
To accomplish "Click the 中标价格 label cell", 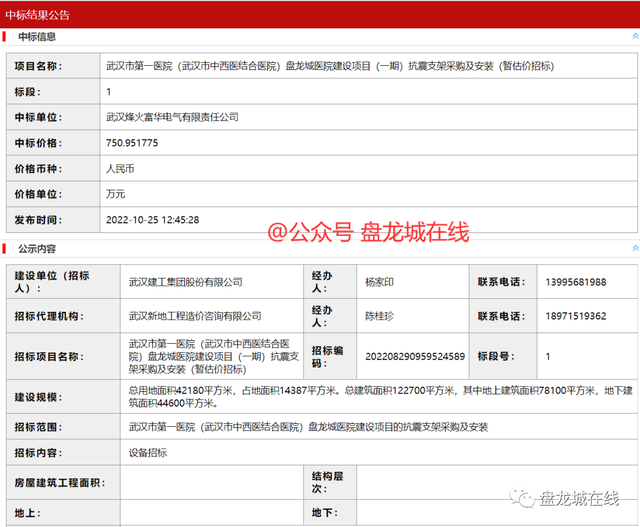I will [x=53, y=143].
